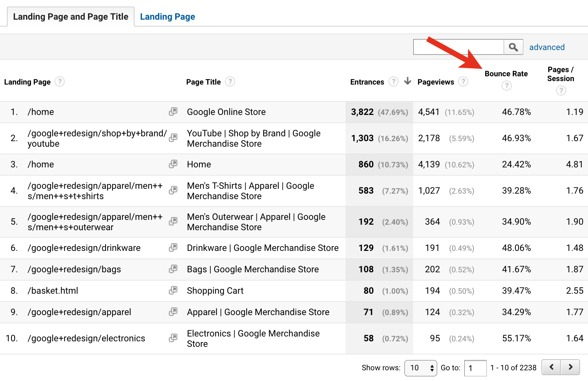Click the sort arrow on Entrances
The image size is (588, 381).
(x=408, y=81)
